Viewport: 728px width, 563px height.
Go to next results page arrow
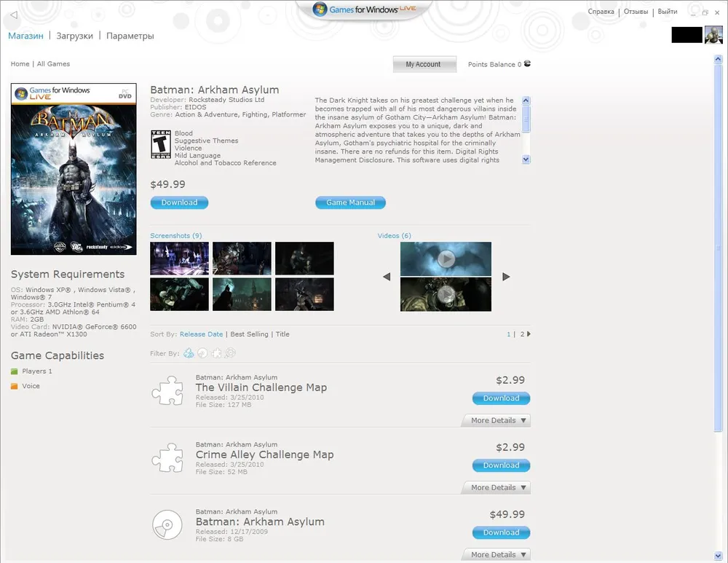click(529, 334)
